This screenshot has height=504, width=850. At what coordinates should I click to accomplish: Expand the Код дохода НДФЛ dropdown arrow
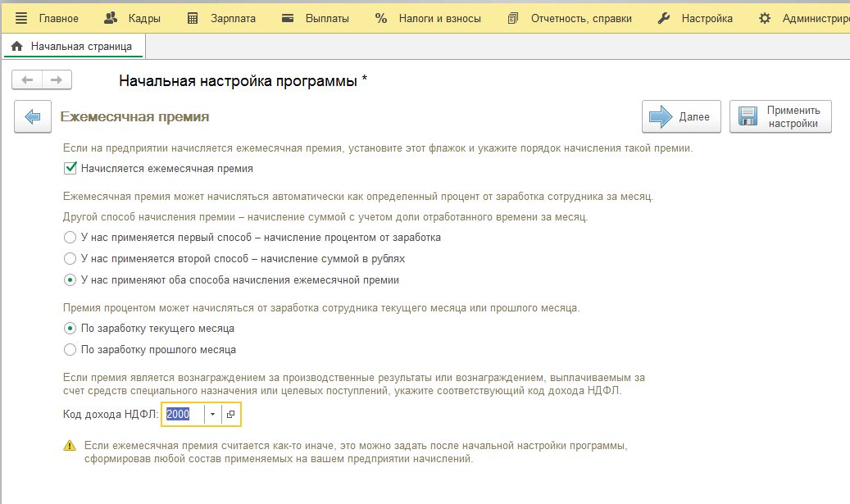(212, 414)
